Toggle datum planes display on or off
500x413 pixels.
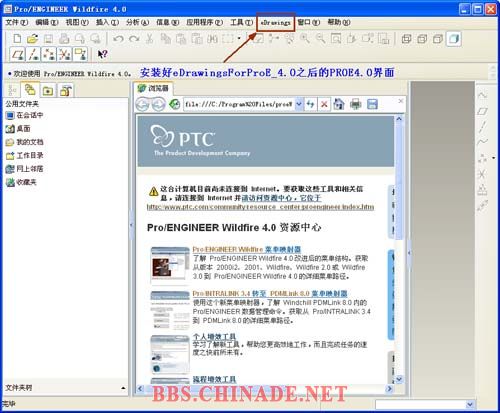[18, 54]
